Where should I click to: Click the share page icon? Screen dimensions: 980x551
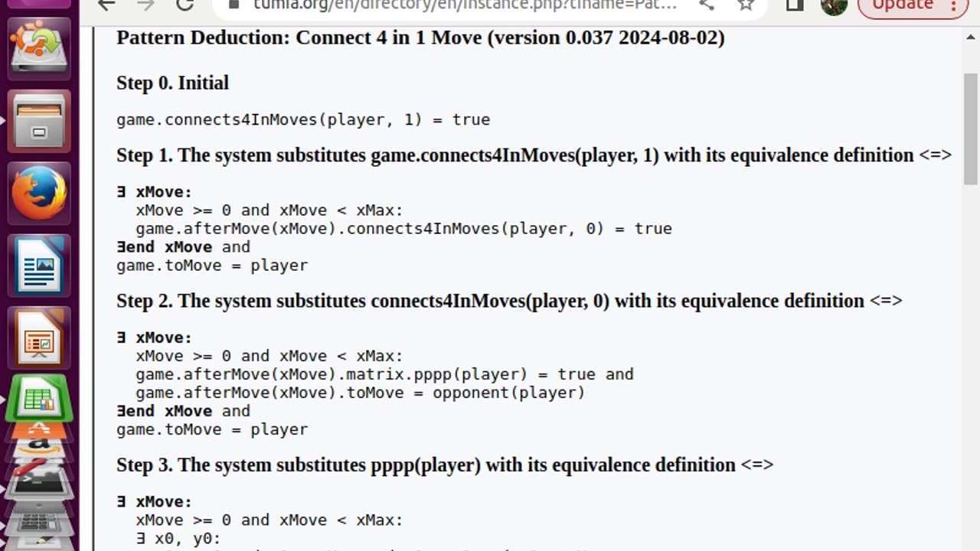[707, 5]
